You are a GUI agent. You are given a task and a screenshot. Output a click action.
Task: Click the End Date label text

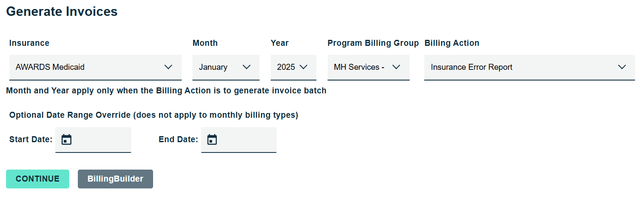coord(178,139)
